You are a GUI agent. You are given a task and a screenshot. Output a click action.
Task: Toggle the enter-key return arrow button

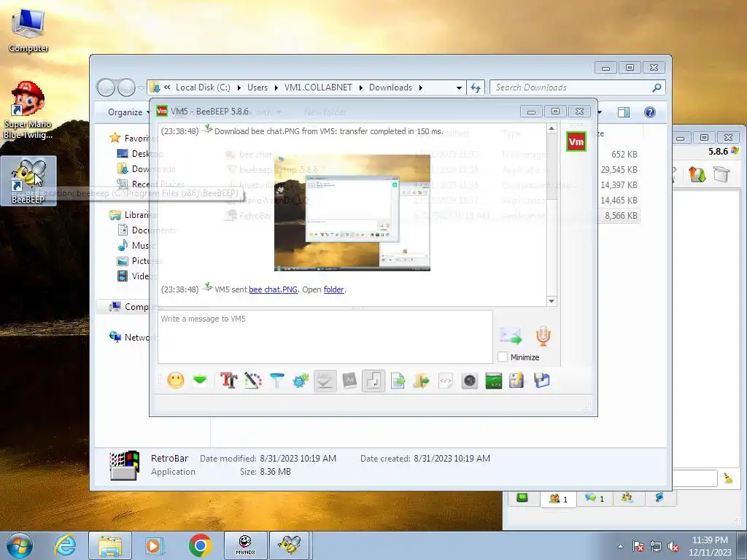point(373,381)
